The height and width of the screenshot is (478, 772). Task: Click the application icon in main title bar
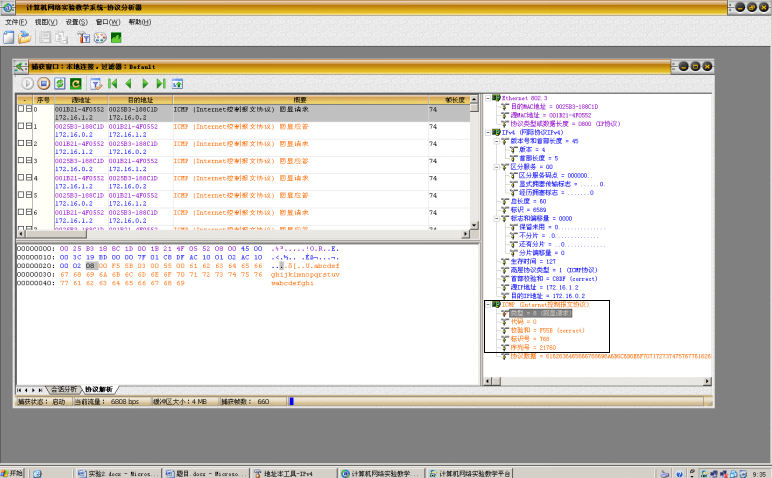(7, 7)
